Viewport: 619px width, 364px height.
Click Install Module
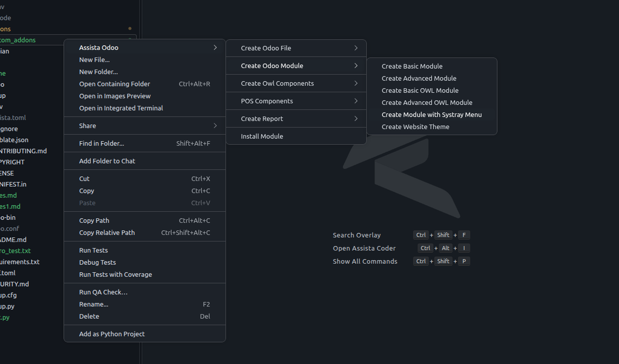point(296,136)
